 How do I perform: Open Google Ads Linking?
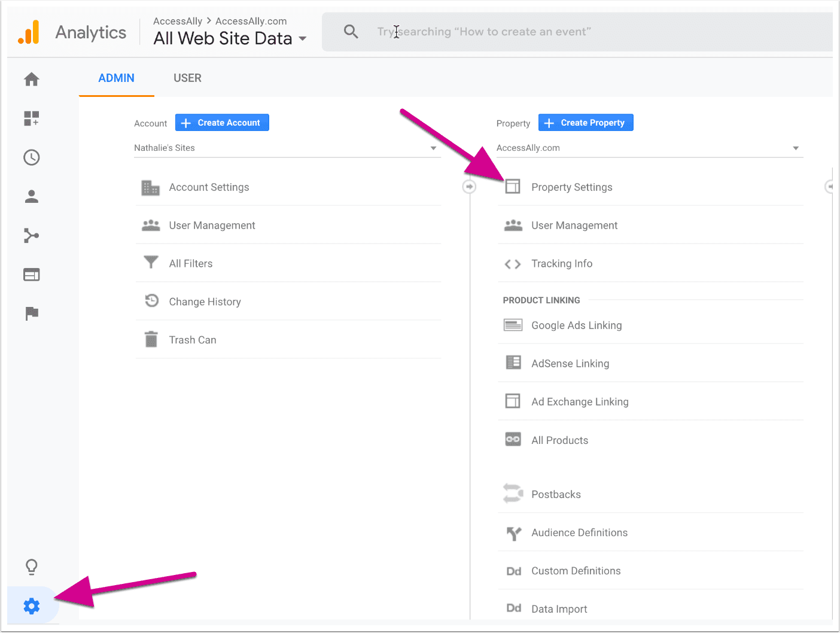coord(577,325)
